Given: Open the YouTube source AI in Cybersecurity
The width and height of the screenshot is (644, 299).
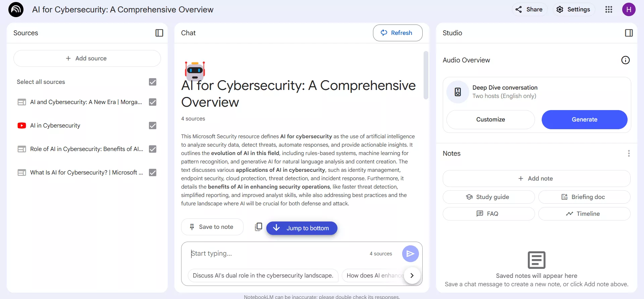Looking at the screenshot, I should pos(55,126).
